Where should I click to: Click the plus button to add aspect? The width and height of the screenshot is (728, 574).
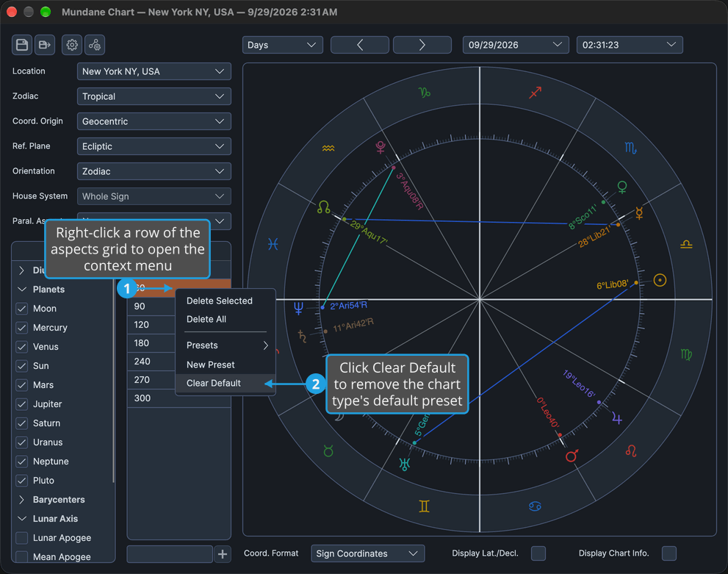(223, 554)
